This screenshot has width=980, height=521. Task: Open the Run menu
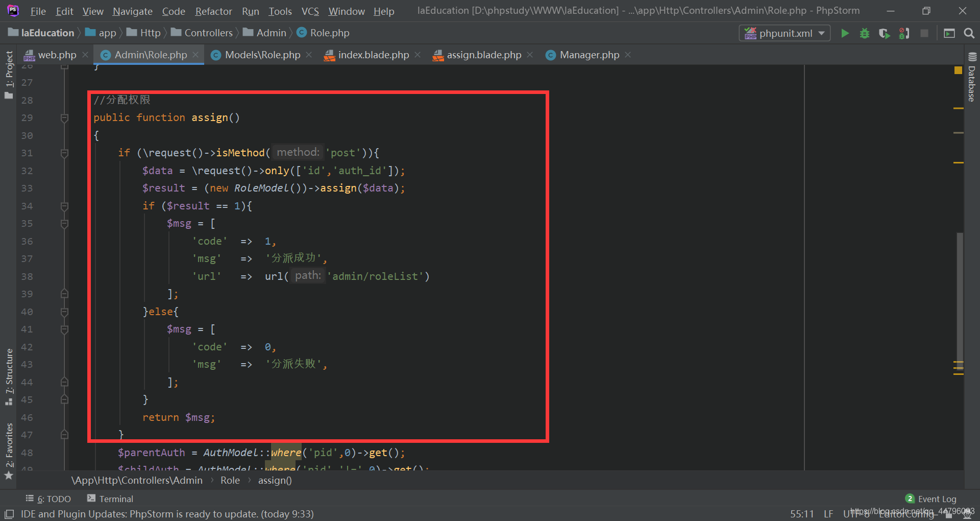point(251,11)
